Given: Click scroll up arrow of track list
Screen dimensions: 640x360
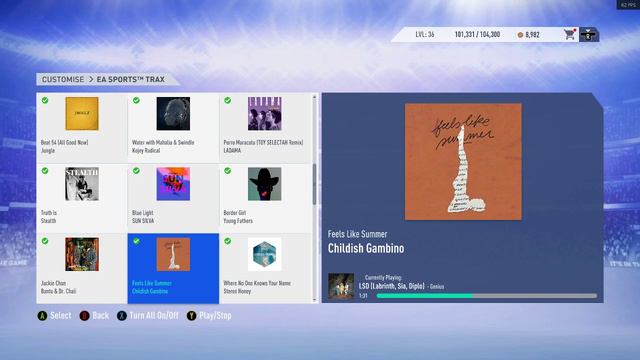Looking at the screenshot, I should coord(314,97).
